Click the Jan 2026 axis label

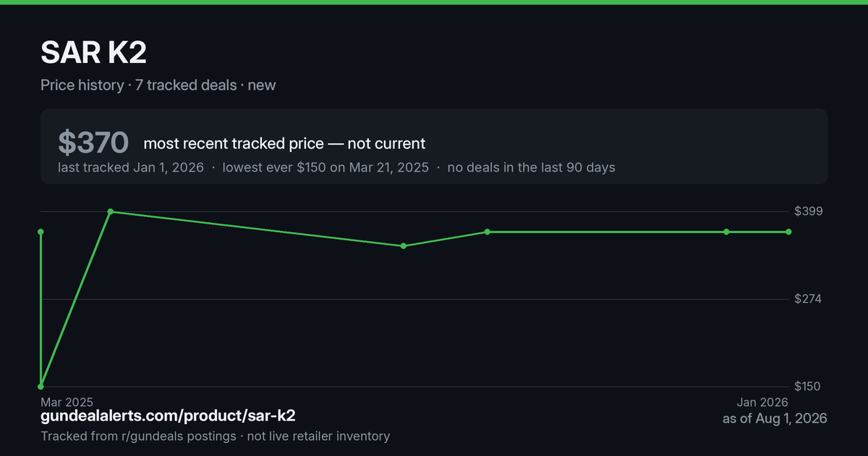click(762, 402)
